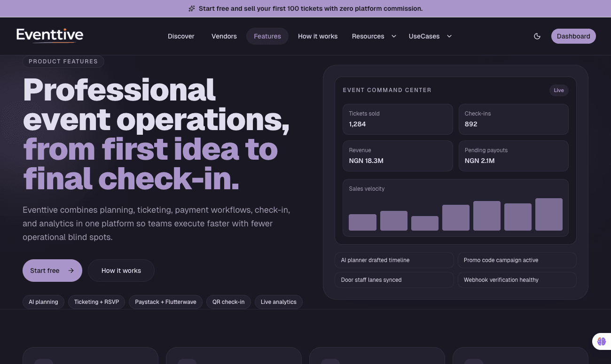The image size is (611, 364).
Task: Click the arrow icon in Start free button
Action: point(71,271)
